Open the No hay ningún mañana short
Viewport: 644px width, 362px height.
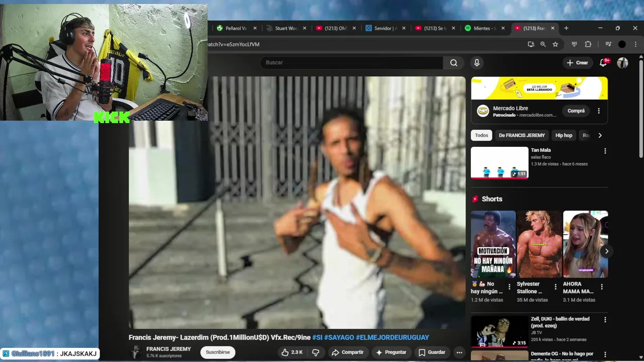(x=493, y=244)
